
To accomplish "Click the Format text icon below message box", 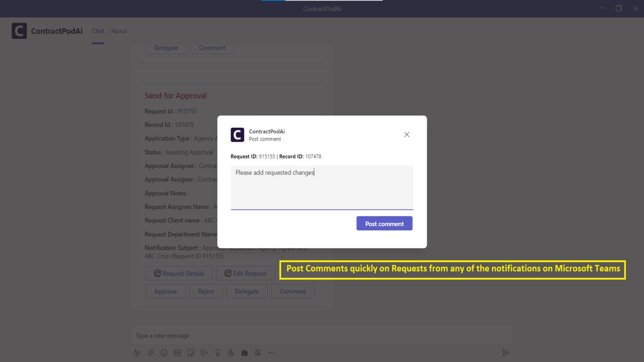I will (x=137, y=353).
